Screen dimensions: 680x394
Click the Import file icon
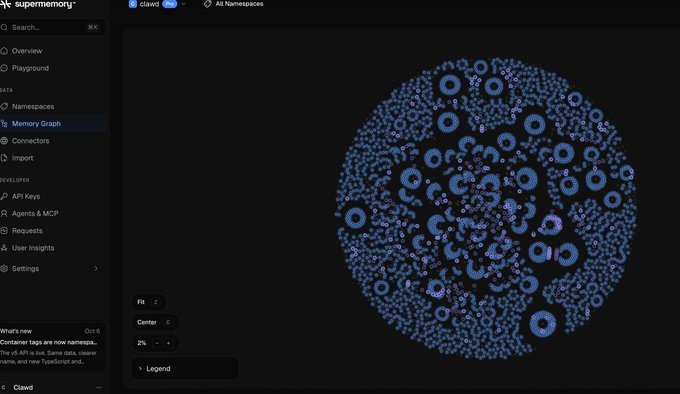pyautogui.click(x=4, y=158)
